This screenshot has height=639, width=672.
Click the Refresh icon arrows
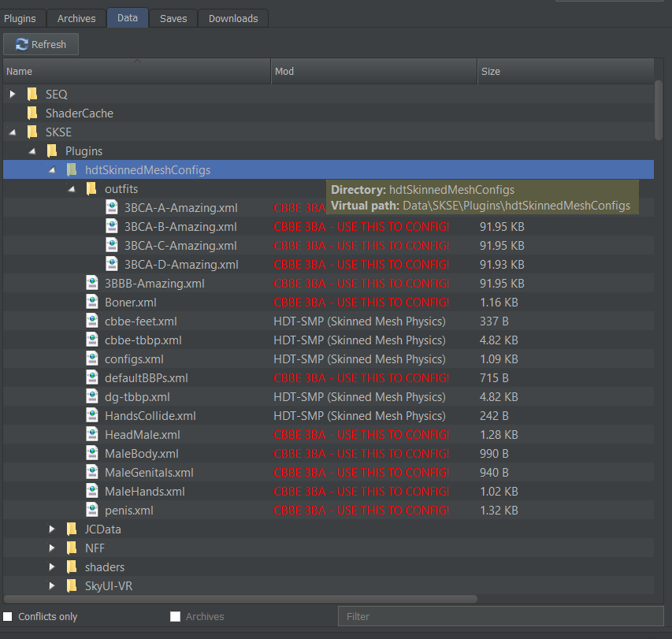[x=21, y=44]
